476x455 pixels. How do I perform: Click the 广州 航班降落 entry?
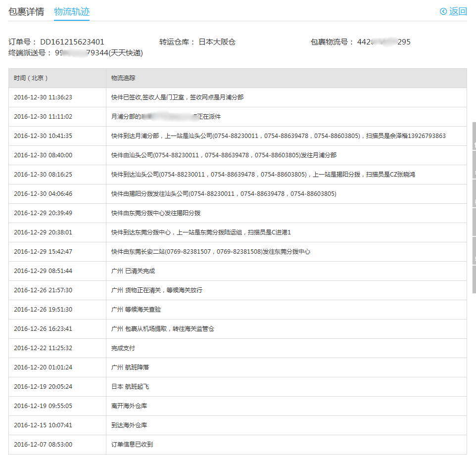pyautogui.click(x=130, y=367)
